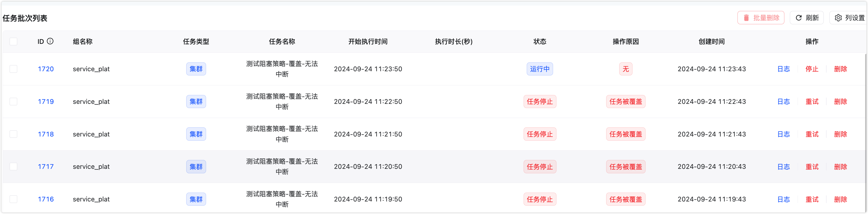Viewport: 868px width, 214px height.
Task: Click the 任务被覆盖 reason tag for 1716
Action: coord(626,199)
